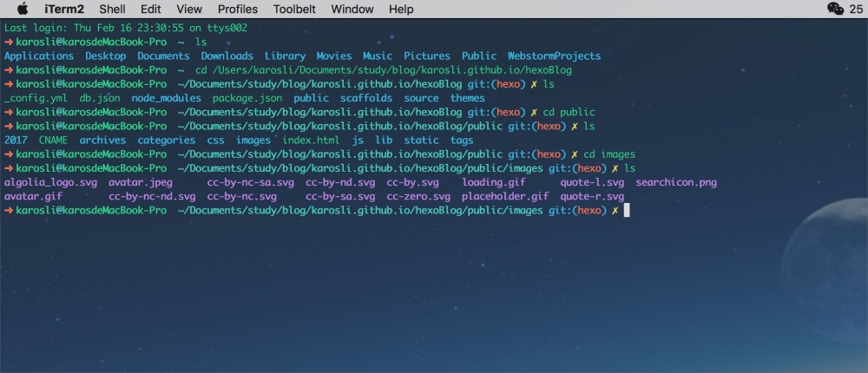The width and height of the screenshot is (868, 373).
Task: Click the 'db.json' file name
Action: pos(100,98)
